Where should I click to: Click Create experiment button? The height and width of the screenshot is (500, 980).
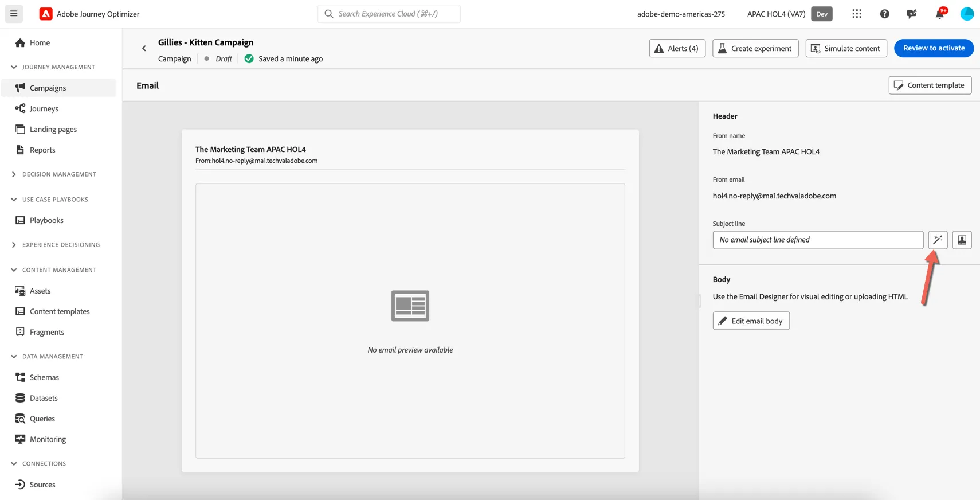[x=755, y=48]
